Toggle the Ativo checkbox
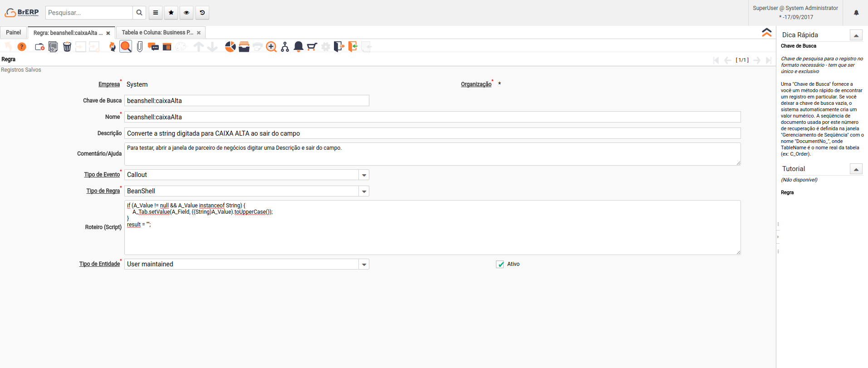The image size is (868, 368). click(500, 264)
